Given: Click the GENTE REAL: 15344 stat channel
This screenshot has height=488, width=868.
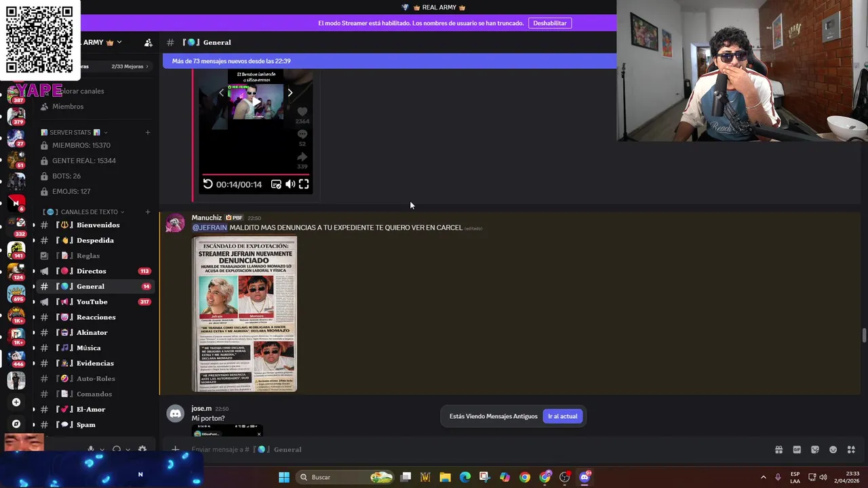Looking at the screenshot, I should point(95,161).
